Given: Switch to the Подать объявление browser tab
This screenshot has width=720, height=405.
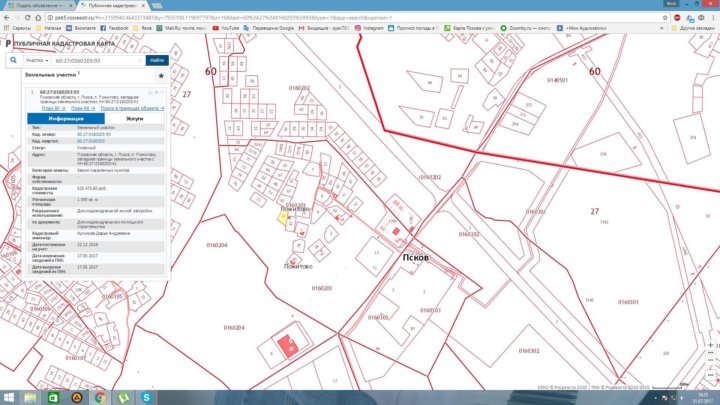Looking at the screenshot, I should coord(35,5).
